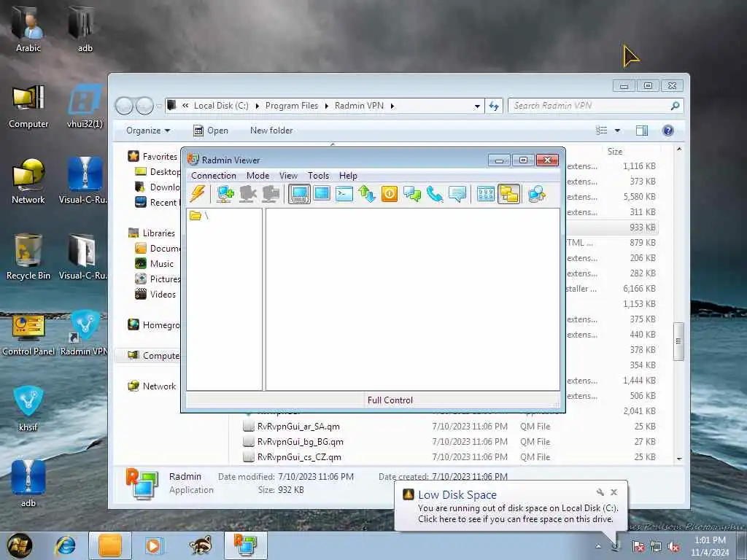Viewport: 747px width, 560px height.
Task: Open address bar history dropdown
Action: (477, 106)
